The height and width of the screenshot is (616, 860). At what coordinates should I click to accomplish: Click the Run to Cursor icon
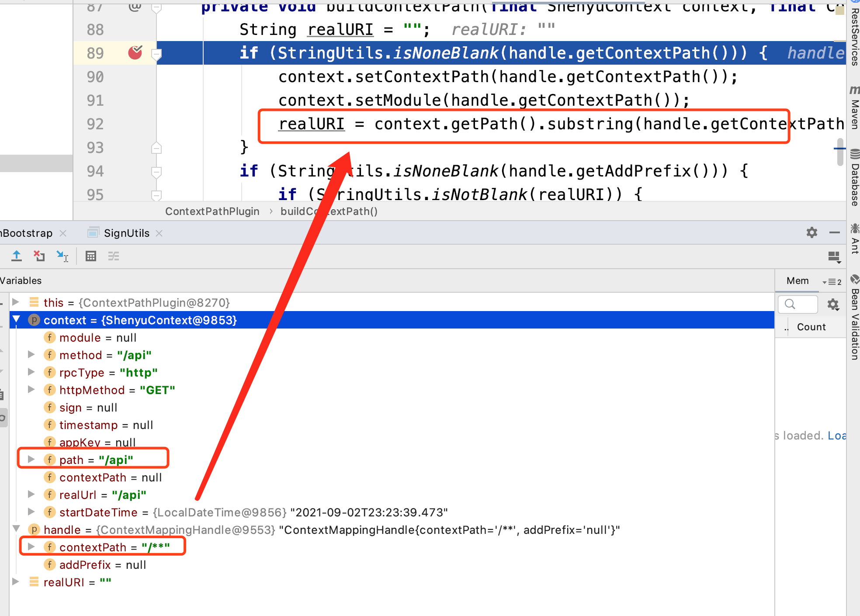click(x=62, y=256)
